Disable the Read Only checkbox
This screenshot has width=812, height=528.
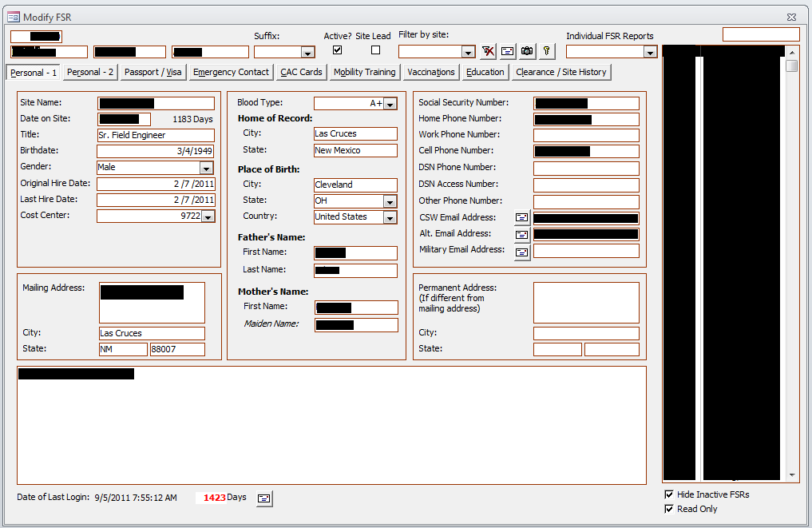669,509
